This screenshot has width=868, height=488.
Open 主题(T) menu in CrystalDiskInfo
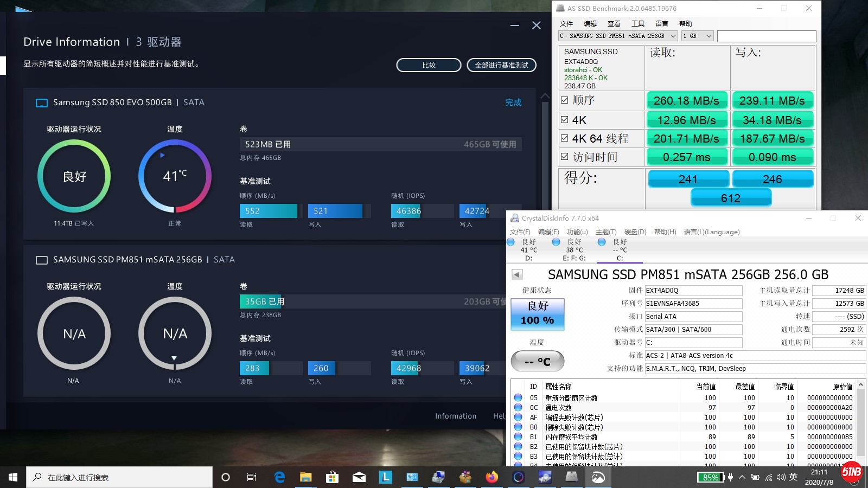(x=606, y=232)
